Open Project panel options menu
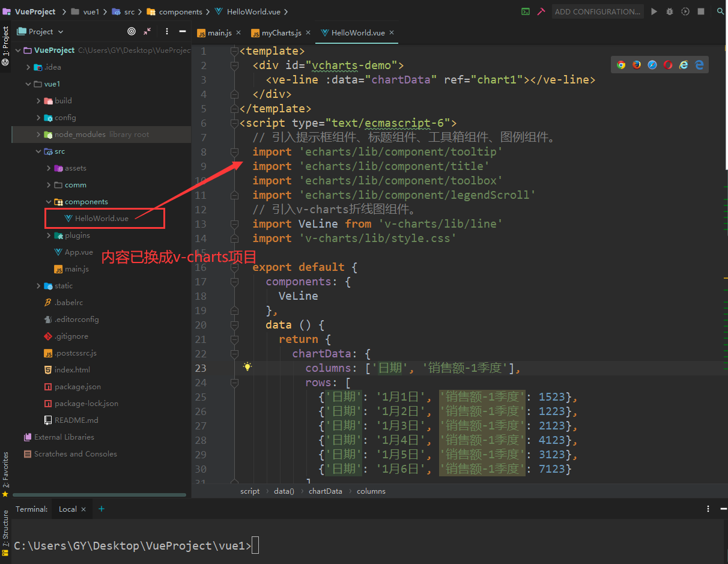Viewport: 728px width, 564px height. [166, 31]
